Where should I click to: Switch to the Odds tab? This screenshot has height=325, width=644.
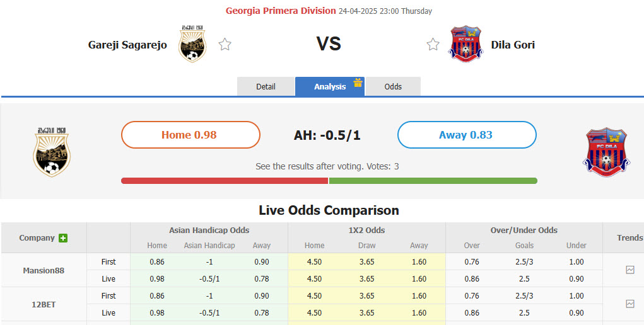tap(393, 87)
